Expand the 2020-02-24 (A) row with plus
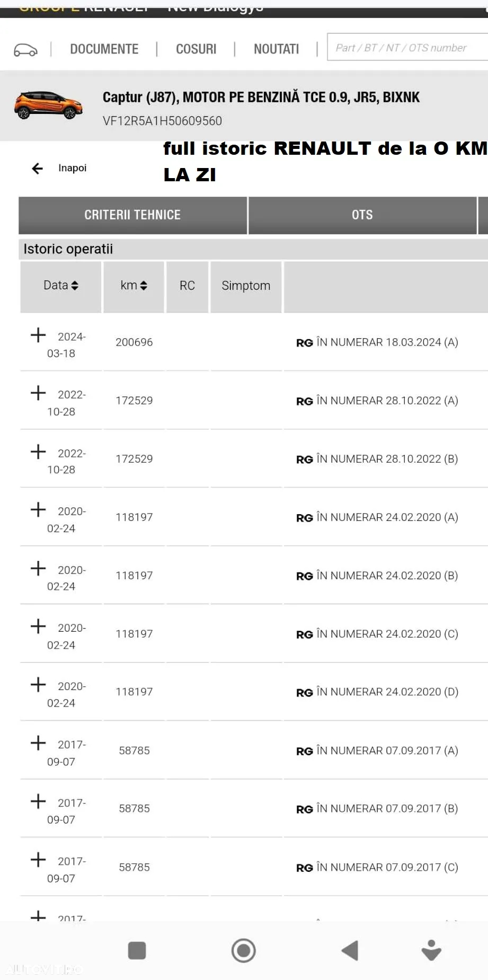The width and height of the screenshot is (488, 980). (x=38, y=510)
